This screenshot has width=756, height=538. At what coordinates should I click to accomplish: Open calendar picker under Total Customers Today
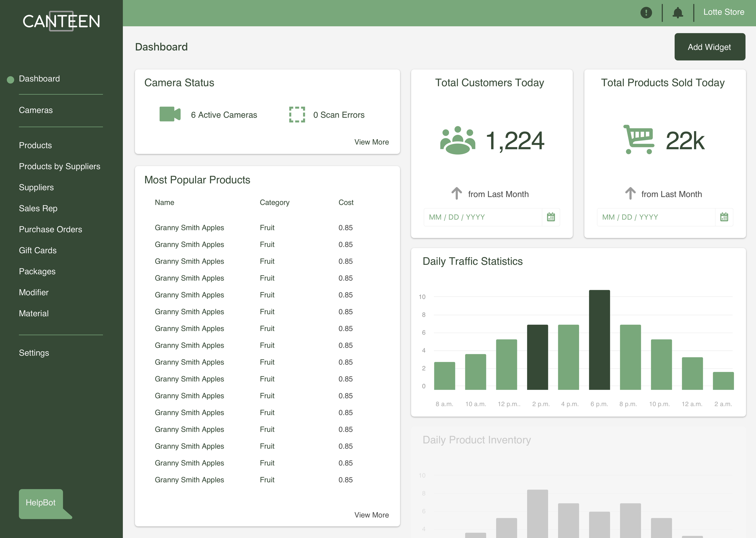[x=550, y=217]
